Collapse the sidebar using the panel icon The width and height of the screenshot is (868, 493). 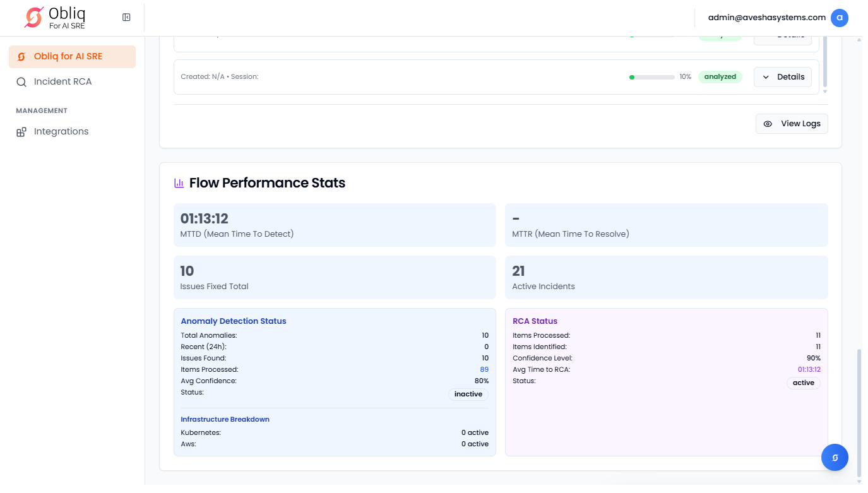click(x=126, y=18)
